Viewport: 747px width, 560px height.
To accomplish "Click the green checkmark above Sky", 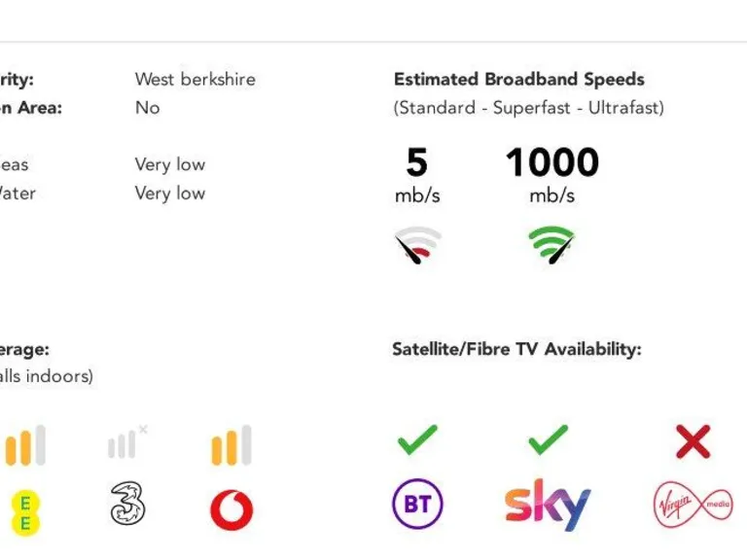I will (548, 442).
